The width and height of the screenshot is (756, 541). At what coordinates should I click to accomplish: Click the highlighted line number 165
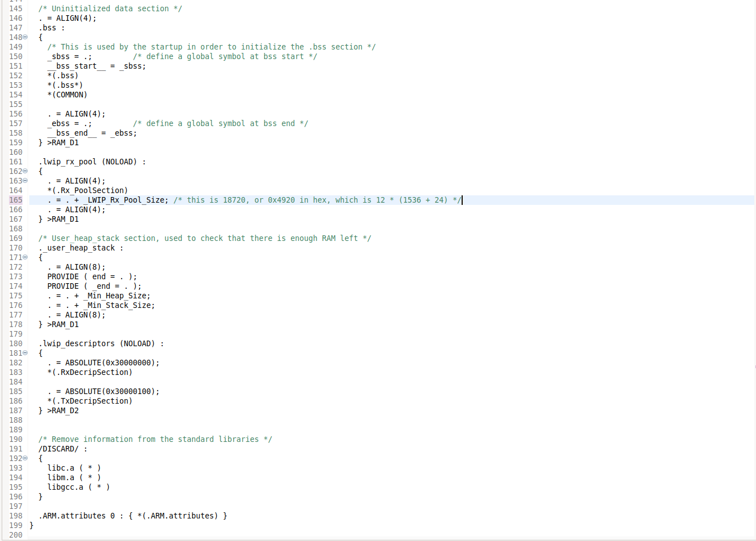pos(15,200)
